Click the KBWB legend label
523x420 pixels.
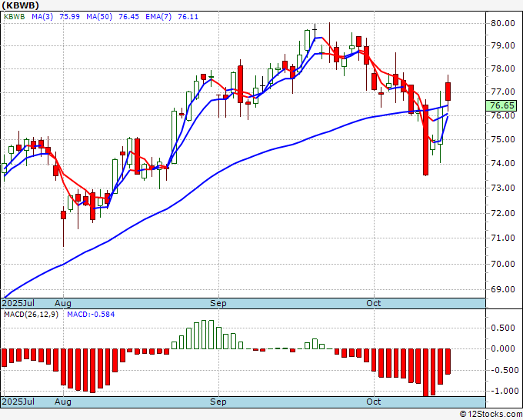(x=15, y=17)
